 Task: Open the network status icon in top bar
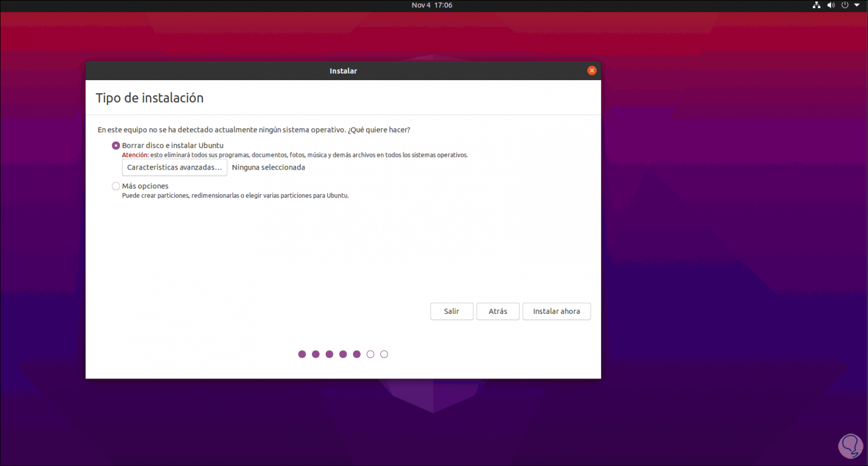(x=816, y=5)
